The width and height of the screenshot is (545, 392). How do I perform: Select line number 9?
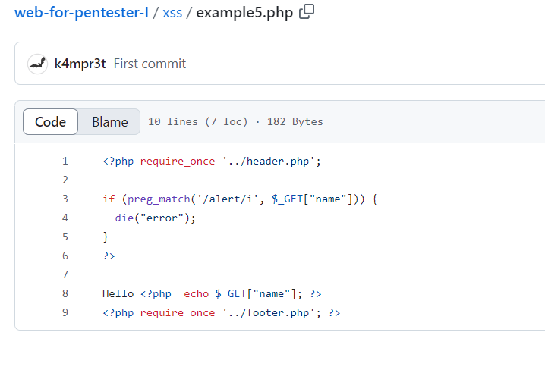[x=65, y=313]
